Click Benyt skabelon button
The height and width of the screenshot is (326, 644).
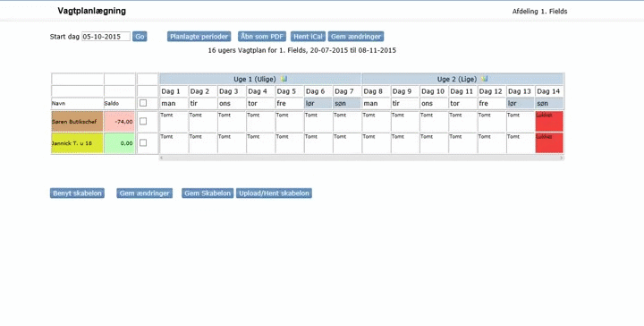coord(77,193)
